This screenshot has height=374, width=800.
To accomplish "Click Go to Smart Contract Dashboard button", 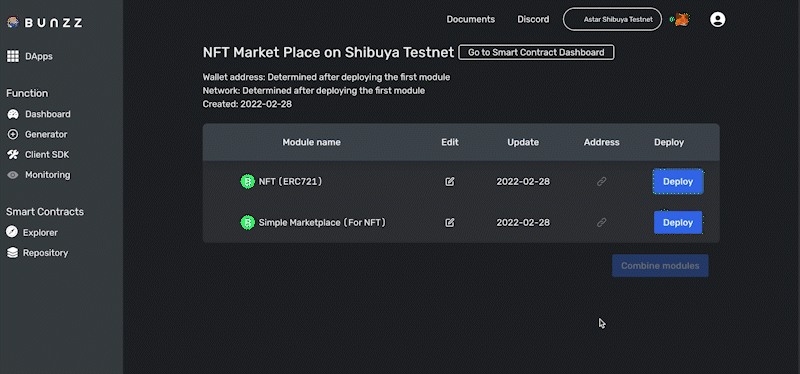I will [536, 52].
